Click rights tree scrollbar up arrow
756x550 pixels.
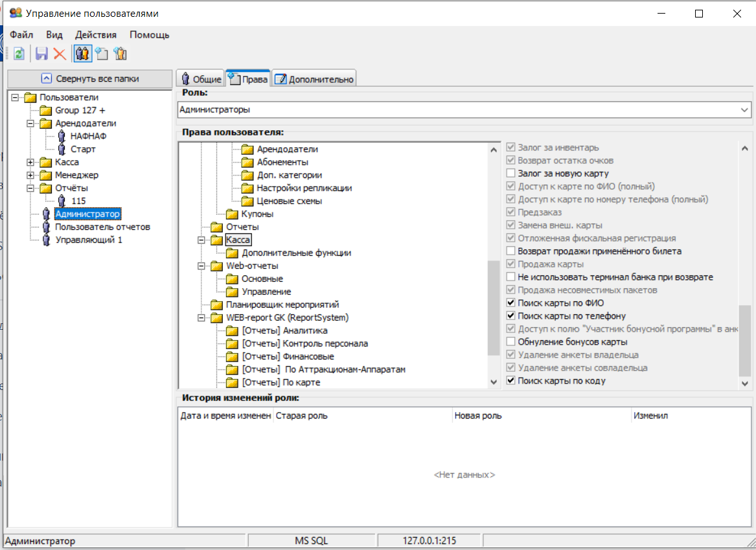click(x=494, y=150)
